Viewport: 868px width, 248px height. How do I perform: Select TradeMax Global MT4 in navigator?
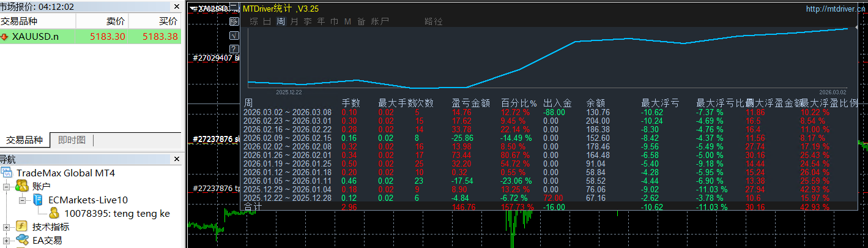[65, 173]
